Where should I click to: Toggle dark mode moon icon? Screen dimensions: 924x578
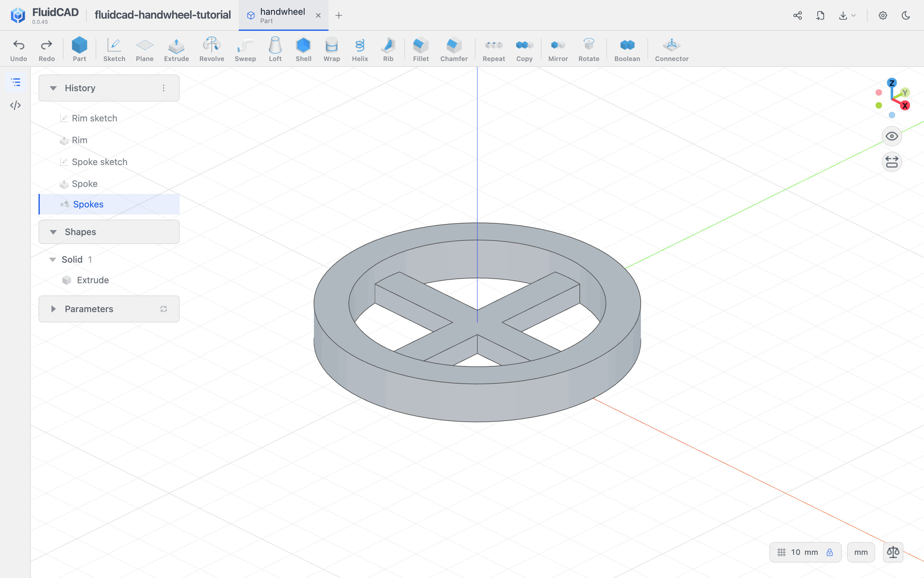pos(906,15)
